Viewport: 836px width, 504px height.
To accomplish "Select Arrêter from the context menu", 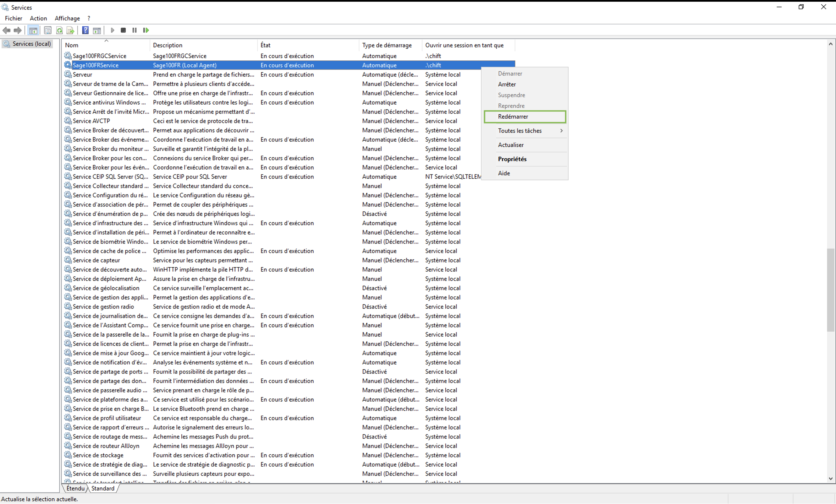I will click(507, 84).
